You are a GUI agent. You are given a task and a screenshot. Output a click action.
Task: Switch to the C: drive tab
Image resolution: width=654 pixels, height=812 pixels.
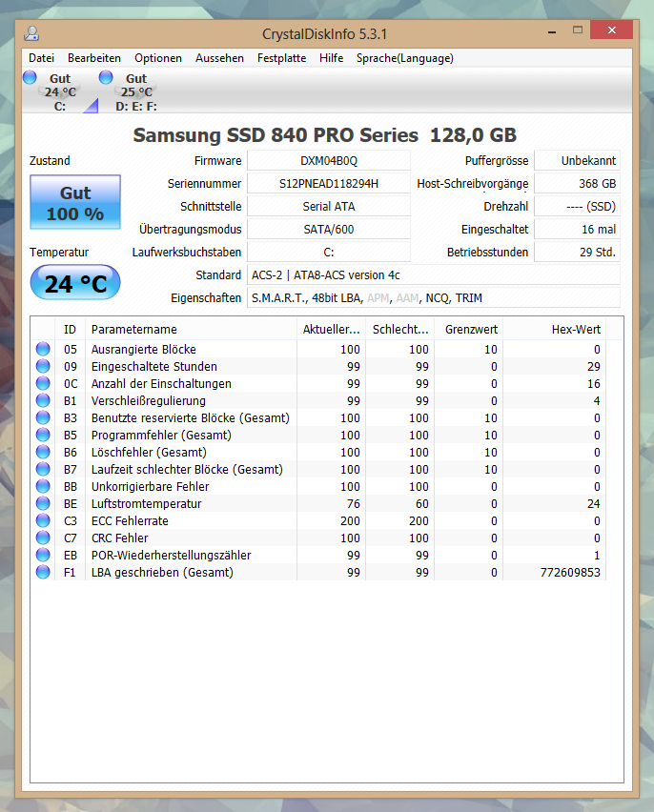pyautogui.click(x=60, y=91)
